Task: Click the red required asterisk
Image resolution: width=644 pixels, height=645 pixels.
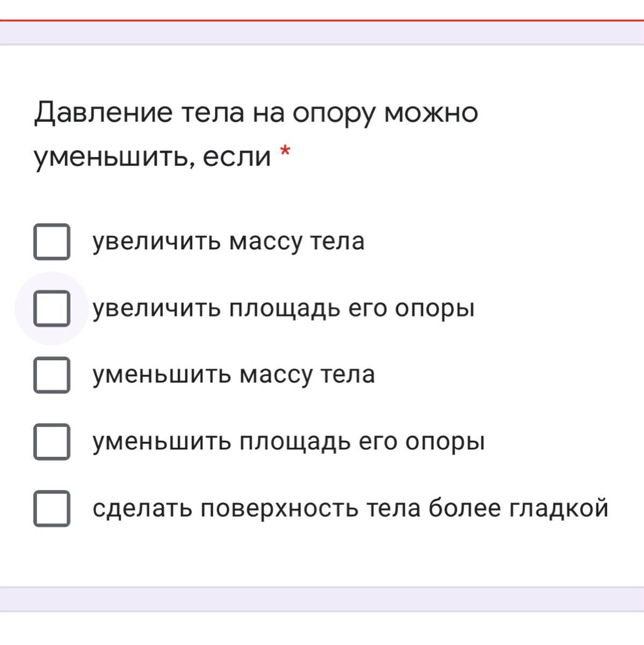Action: 285,152
